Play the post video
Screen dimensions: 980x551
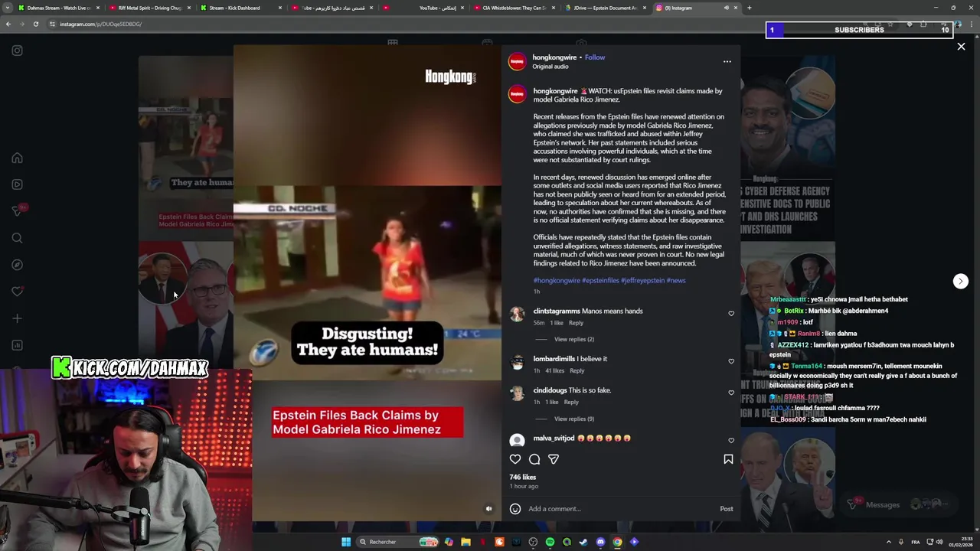[x=367, y=283]
